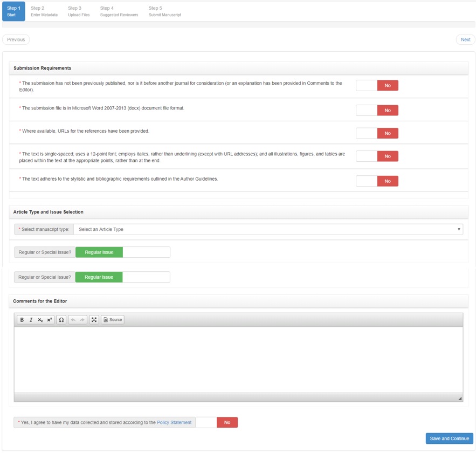Click the Save and Continue button
Viewport: 476px width, 453px height.
449,438
